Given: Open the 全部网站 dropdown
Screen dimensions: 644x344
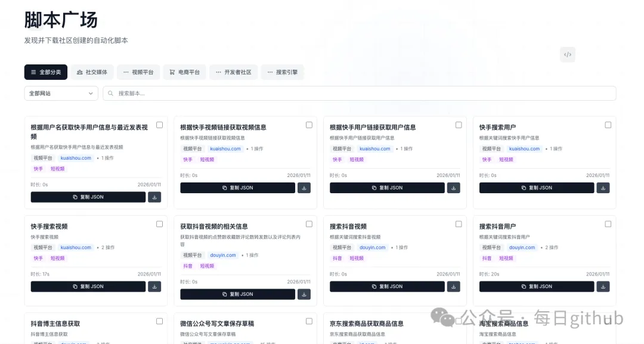Looking at the screenshot, I should (x=61, y=93).
